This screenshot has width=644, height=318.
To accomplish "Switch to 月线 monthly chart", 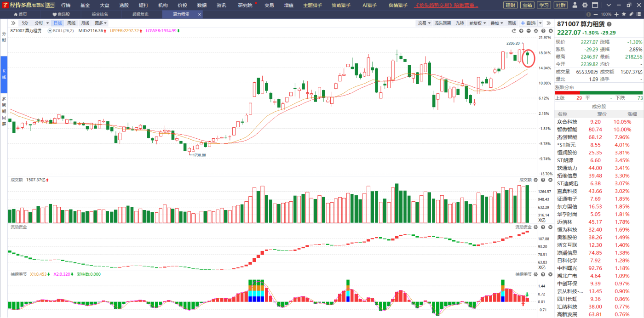I will tap(85, 23).
